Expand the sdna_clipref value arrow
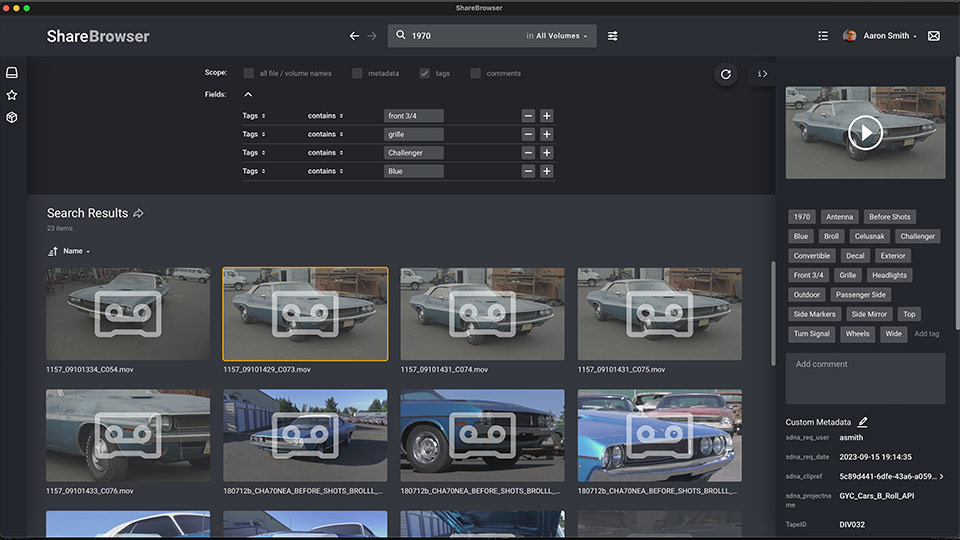Screen dimensions: 960x540 point(942,476)
